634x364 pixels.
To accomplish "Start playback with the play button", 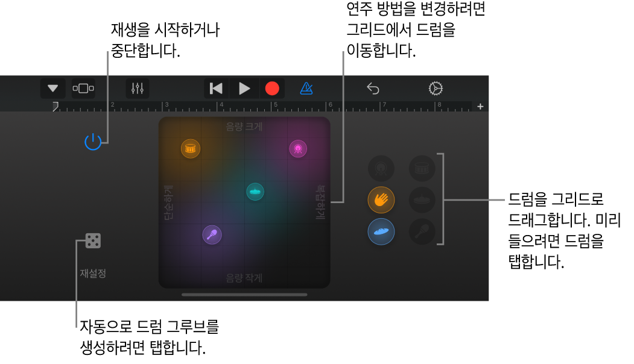I will (244, 88).
